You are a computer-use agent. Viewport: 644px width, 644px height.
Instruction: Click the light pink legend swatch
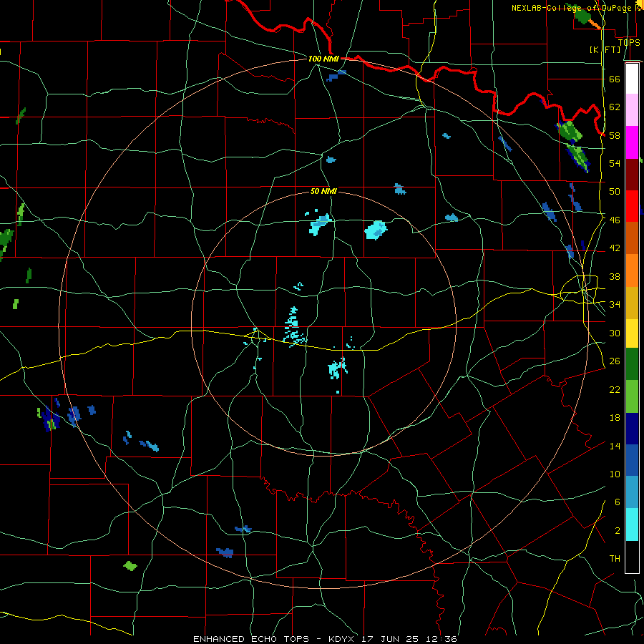632,110
